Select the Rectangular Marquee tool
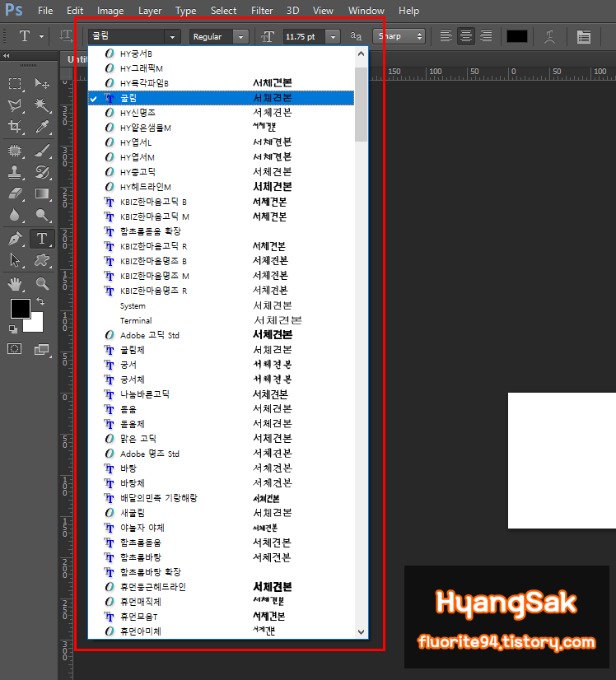This screenshot has width=616, height=680. coord(15,83)
